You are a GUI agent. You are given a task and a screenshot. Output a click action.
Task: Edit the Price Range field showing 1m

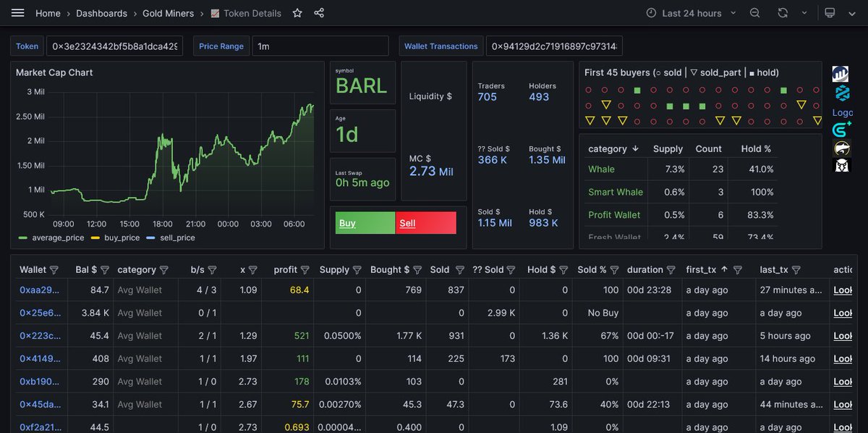320,46
